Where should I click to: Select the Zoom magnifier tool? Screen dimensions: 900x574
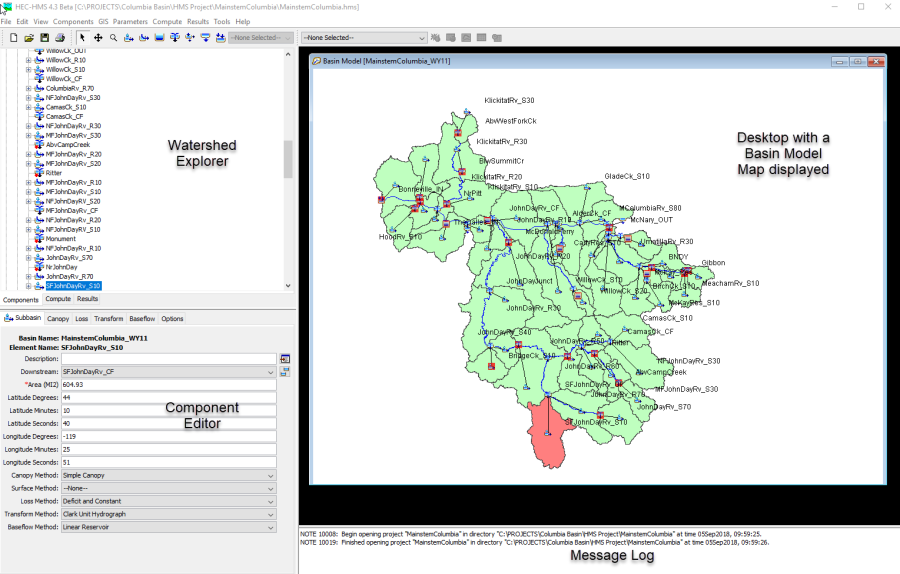pyautogui.click(x=114, y=38)
